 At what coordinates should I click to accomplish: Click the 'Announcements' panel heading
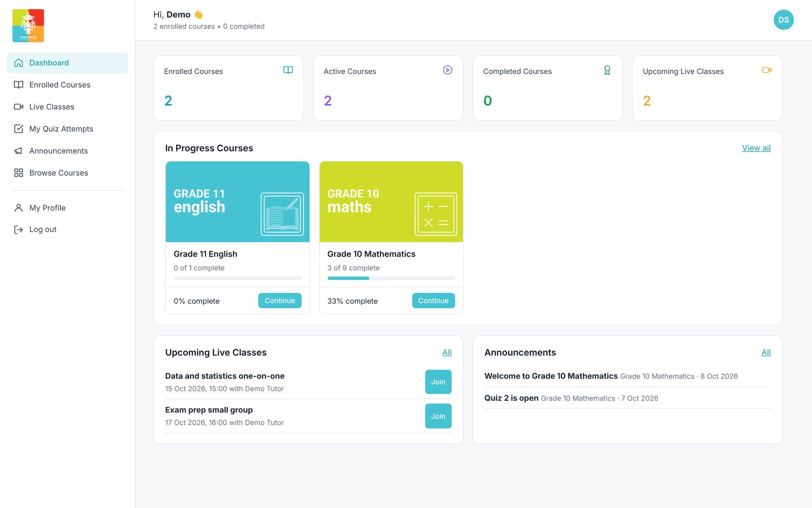[520, 353]
